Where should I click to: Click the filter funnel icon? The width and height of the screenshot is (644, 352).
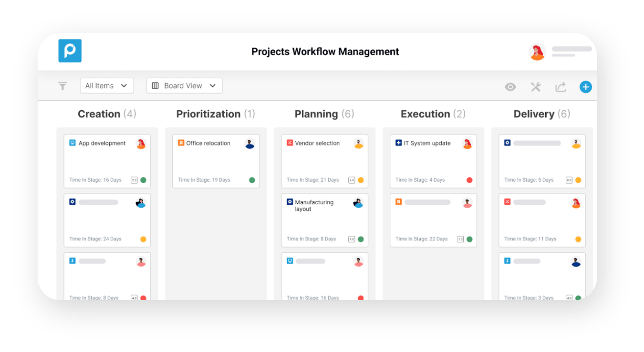click(x=63, y=86)
